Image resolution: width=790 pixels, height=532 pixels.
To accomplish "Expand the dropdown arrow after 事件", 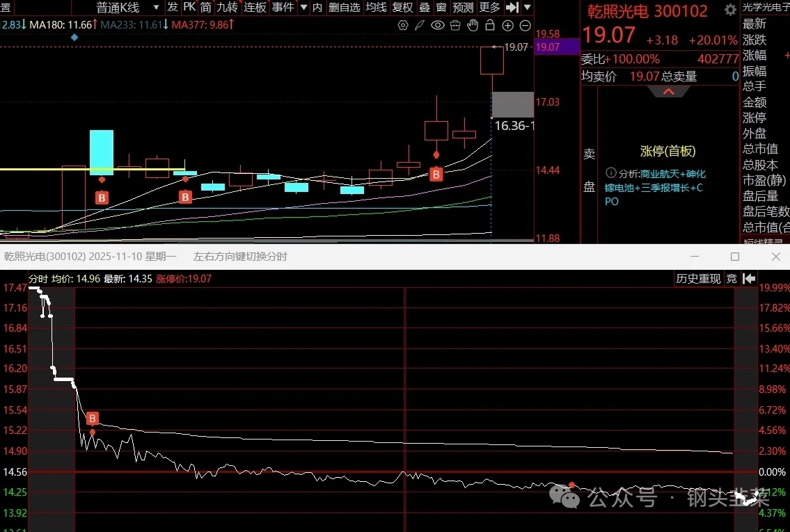I will (x=303, y=7).
